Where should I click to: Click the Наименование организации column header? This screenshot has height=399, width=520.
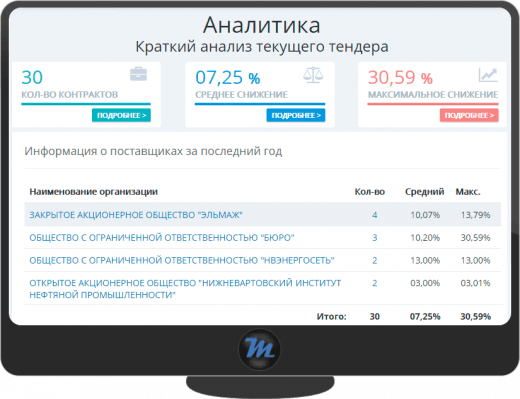click(x=93, y=192)
